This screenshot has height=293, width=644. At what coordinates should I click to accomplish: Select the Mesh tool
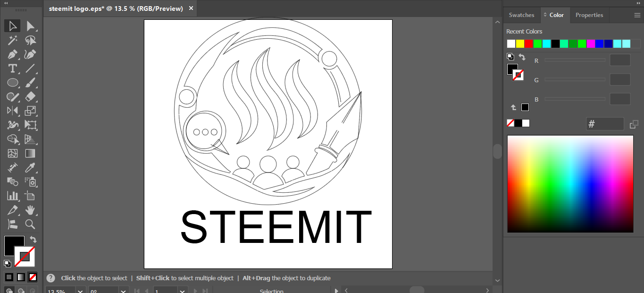pos(13,154)
